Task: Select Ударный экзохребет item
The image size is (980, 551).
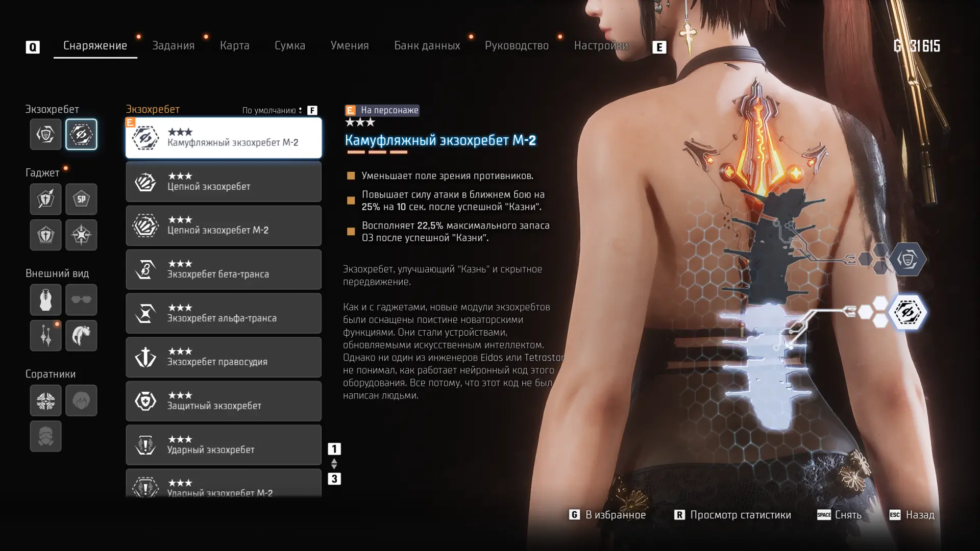Action: (x=224, y=445)
